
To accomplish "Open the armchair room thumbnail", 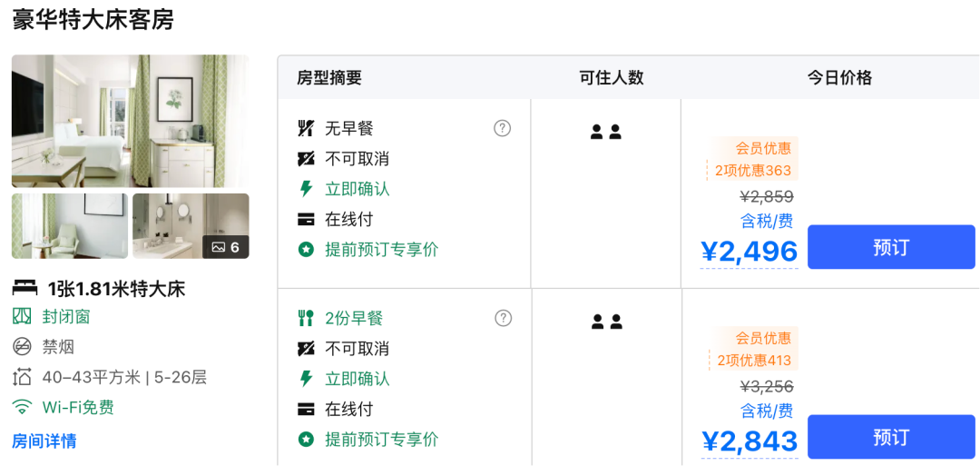I will (70, 226).
